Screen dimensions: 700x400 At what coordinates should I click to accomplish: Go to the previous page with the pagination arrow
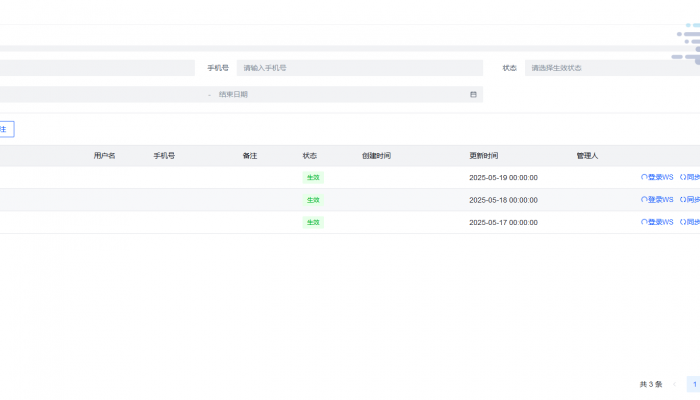(x=674, y=384)
